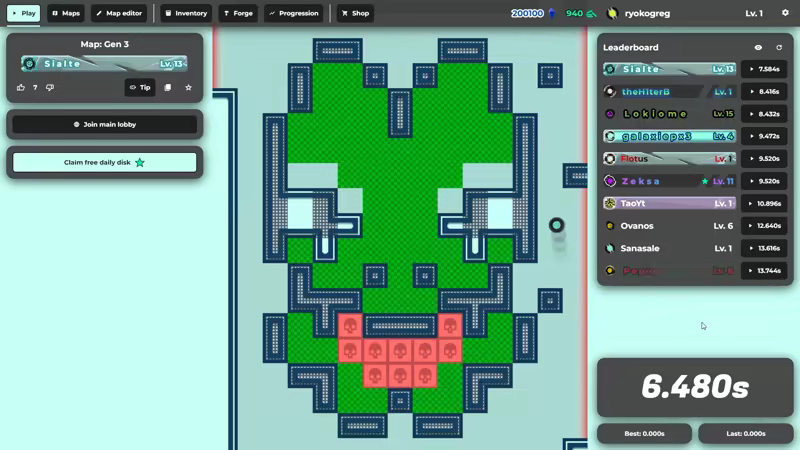Watch TaoYt's 10.896s replay
The image size is (800, 450).
764,203
